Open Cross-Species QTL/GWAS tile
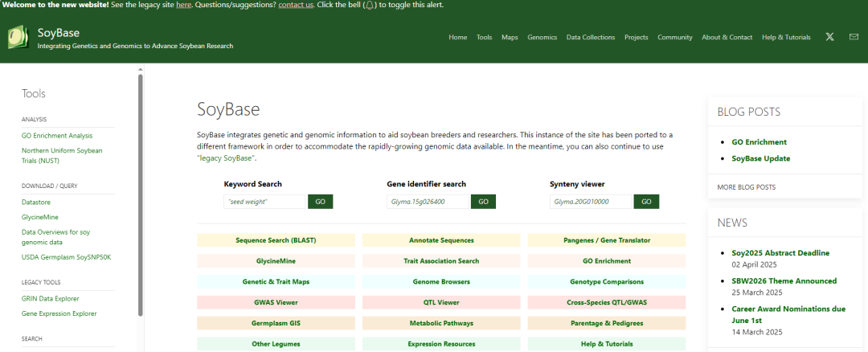Screen dimensions: 868x352 pyautogui.click(x=607, y=303)
